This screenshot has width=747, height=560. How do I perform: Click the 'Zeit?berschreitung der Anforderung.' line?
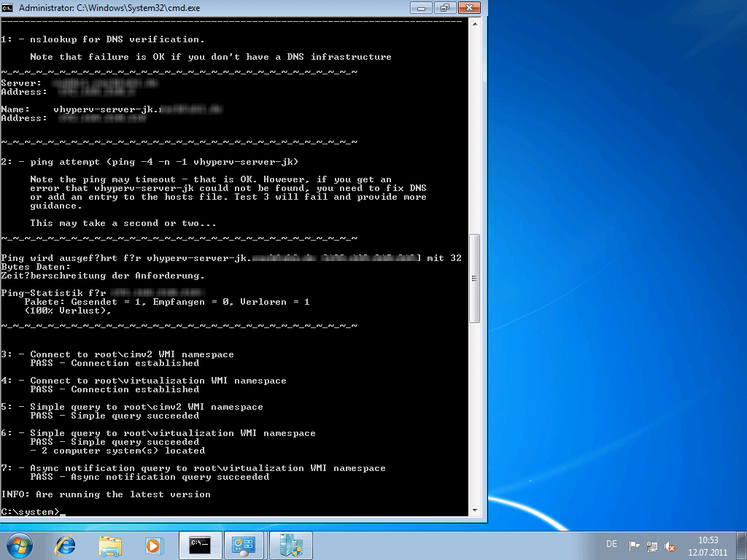tap(103, 276)
